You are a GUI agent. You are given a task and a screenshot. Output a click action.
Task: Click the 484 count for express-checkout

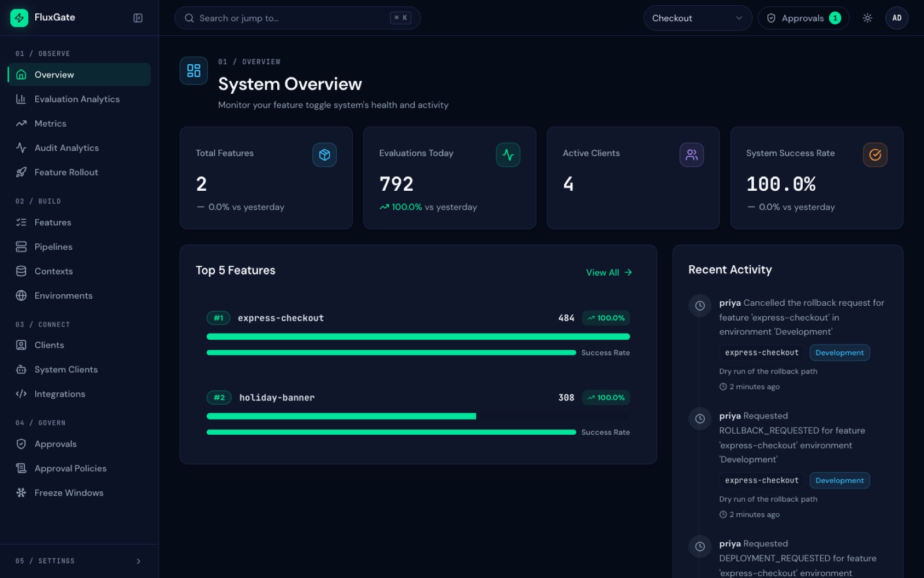tap(566, 318)
